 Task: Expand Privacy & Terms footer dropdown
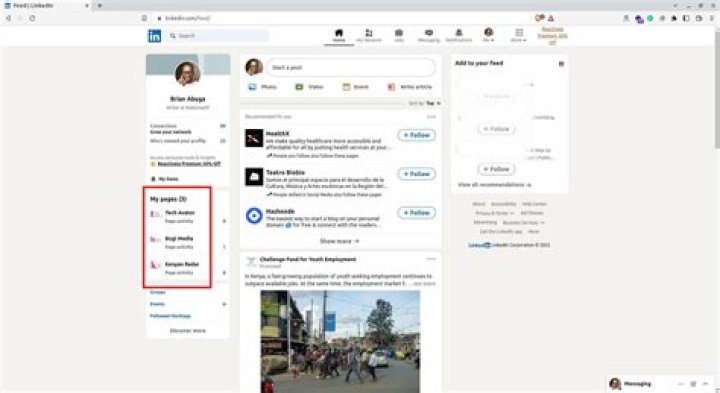point(495,213)
